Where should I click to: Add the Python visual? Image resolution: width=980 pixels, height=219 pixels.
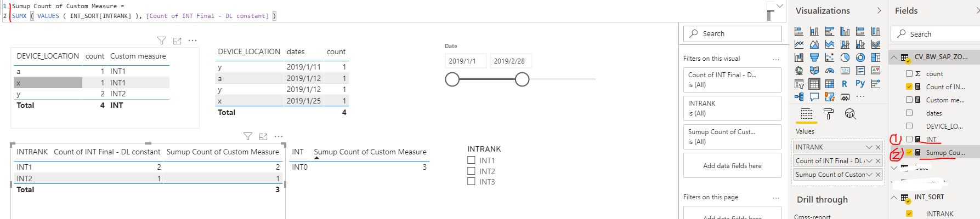[x=860, y=84]
